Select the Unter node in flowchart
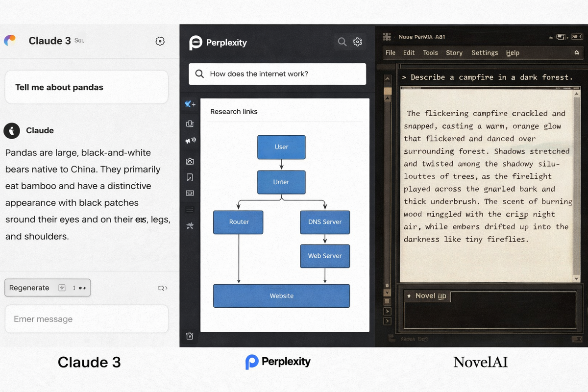 [281, 182]
